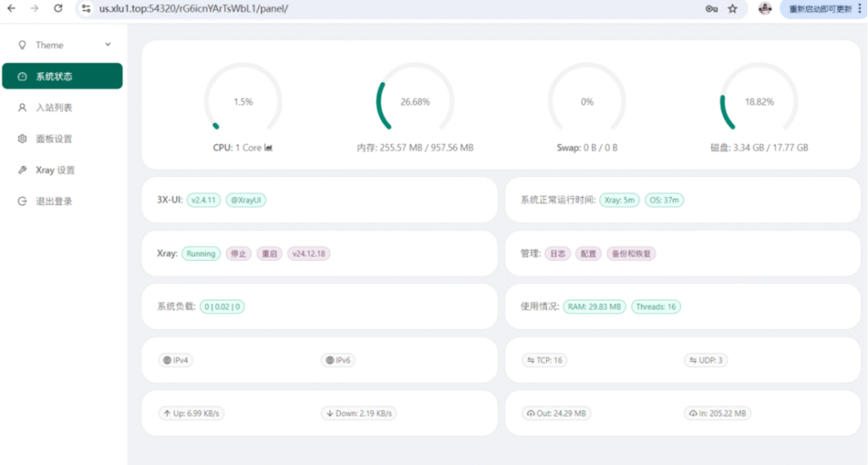
Task: Open Xray 设置 menu item
Action: (55, 170)
